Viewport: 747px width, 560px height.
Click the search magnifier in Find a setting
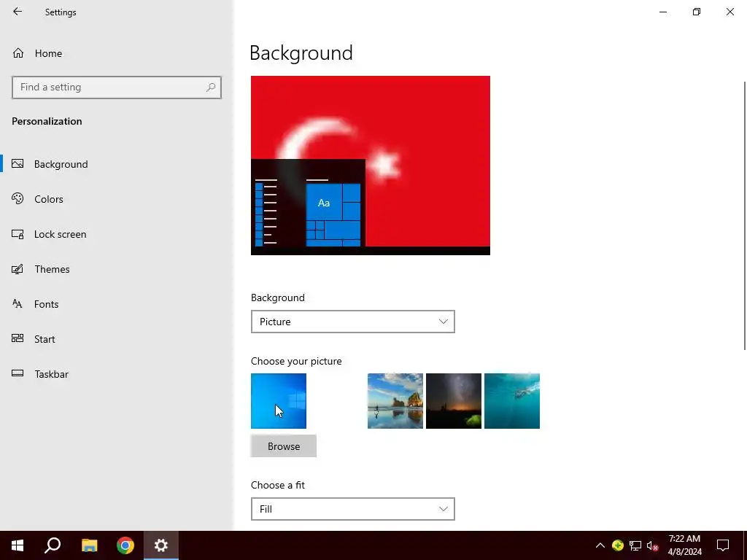click(x=211, y=87)
